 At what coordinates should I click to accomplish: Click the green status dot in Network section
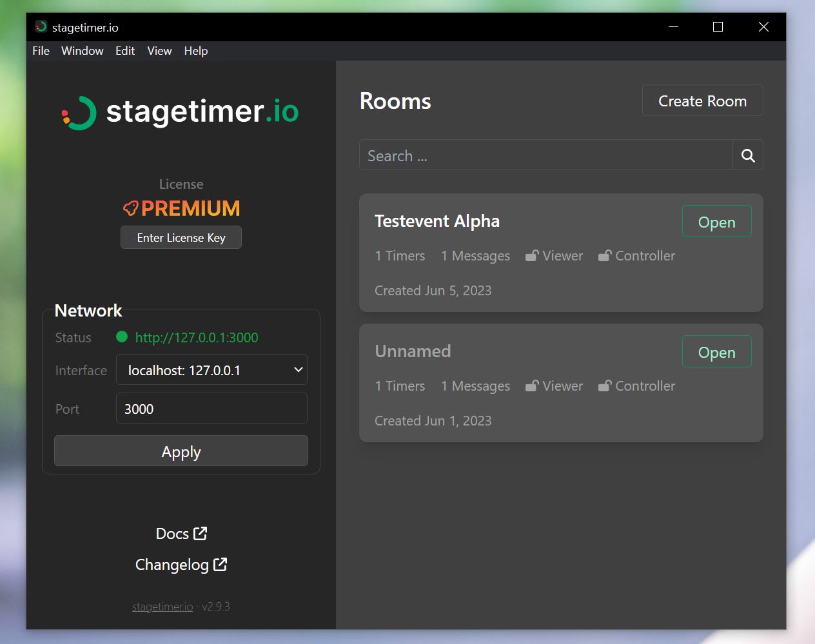[122, 337]
